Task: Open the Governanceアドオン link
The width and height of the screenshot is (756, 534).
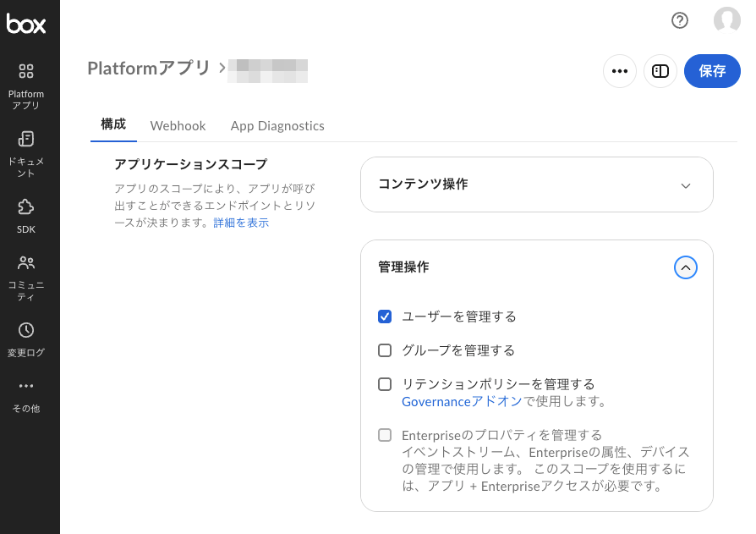Action: coord(462,401)
